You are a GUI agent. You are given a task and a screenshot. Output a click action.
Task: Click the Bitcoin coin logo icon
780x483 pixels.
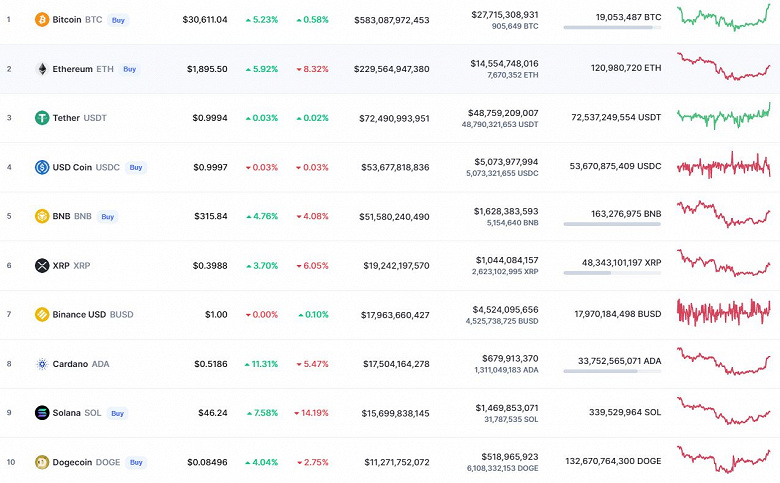pos(42,19)
